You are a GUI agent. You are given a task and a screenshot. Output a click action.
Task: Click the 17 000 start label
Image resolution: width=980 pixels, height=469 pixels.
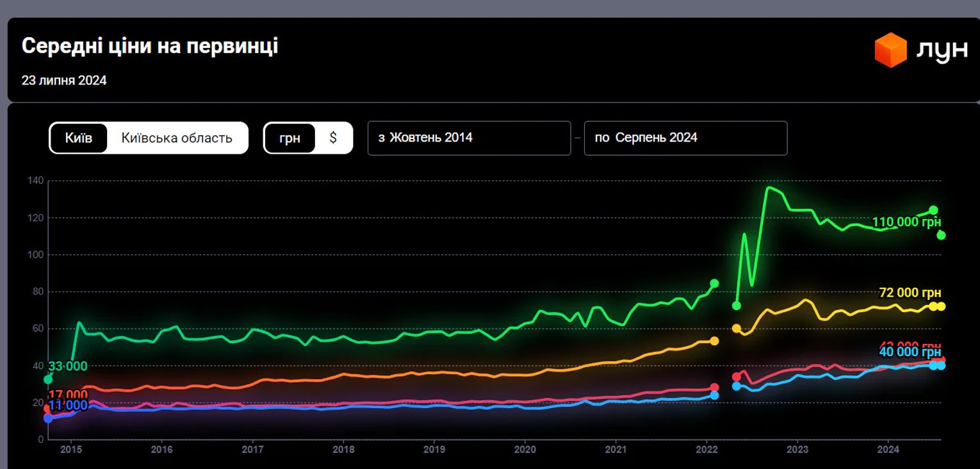tap(67, 394)
